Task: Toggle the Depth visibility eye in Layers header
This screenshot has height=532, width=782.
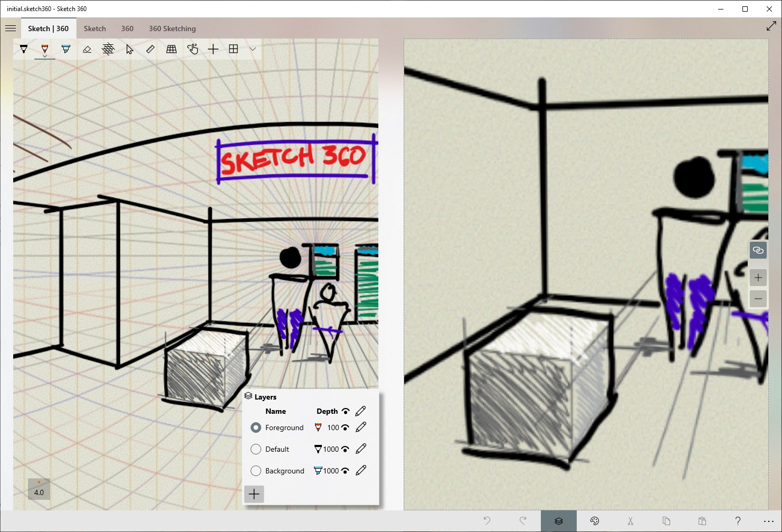Action: (345, 411)
